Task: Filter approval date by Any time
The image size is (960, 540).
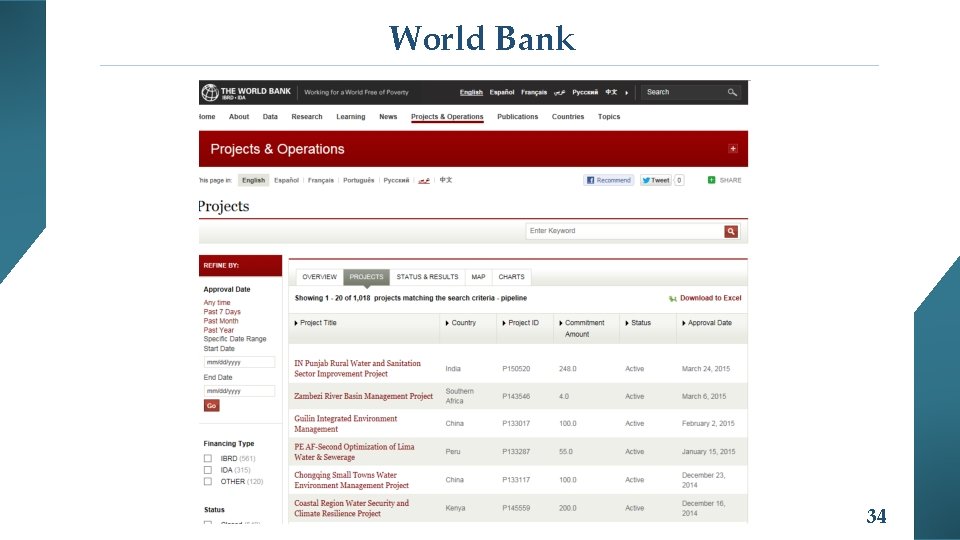Action: click(217, 302)
